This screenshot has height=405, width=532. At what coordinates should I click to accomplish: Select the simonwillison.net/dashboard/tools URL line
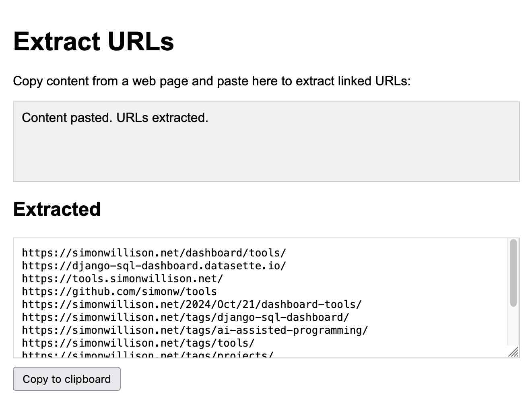pyautogui.click(x=154, y=252)
